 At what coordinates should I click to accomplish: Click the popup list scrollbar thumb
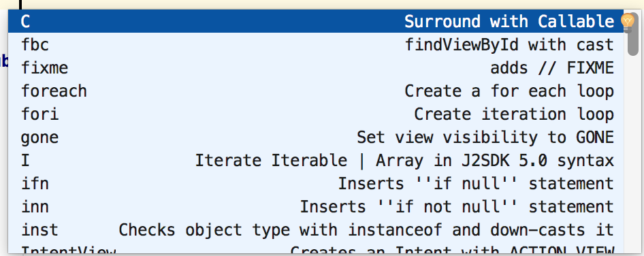(633, 33)
